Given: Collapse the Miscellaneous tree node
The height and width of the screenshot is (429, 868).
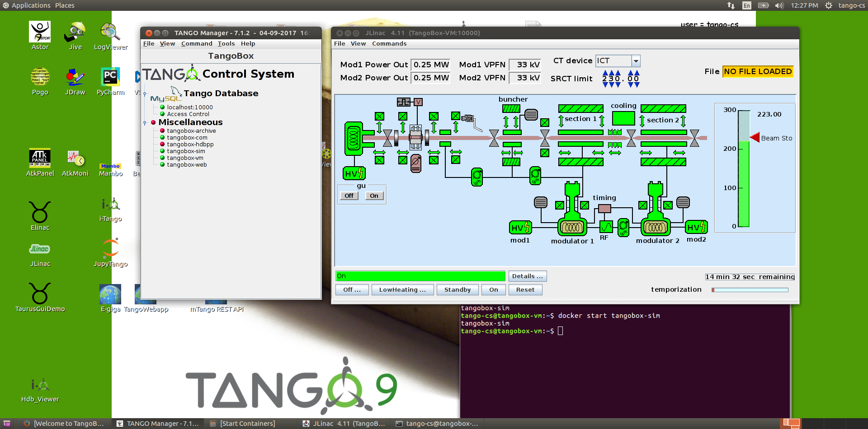Looking at the screenshot, I should pyautogui.click(x=145, y=122).
